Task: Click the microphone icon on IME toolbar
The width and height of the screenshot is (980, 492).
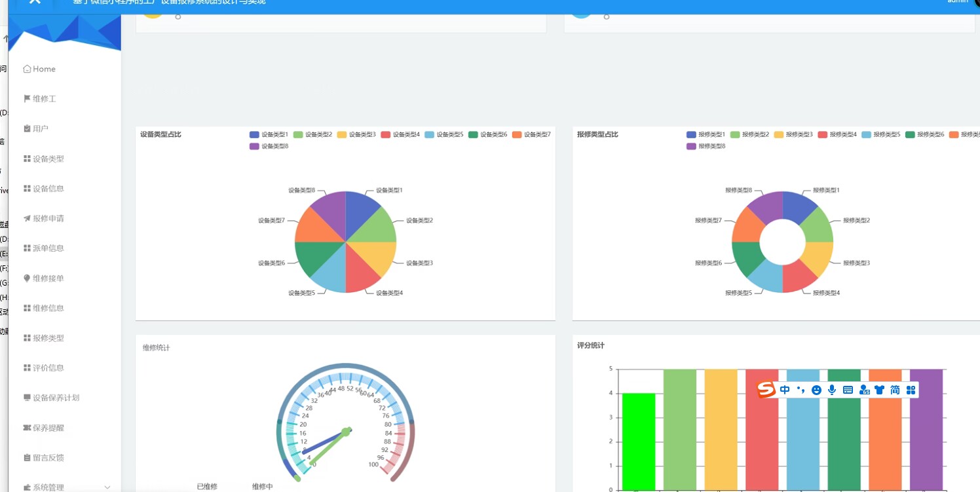Action: pyautogui.click(x=832, y=390)
